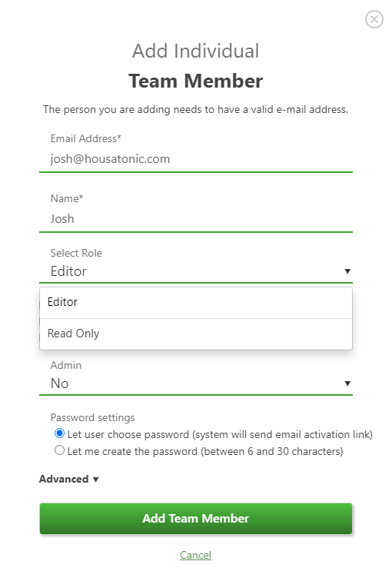392x571 pixels.
Task: Select 'Let me create the password' option
Action: coord(59,450)
